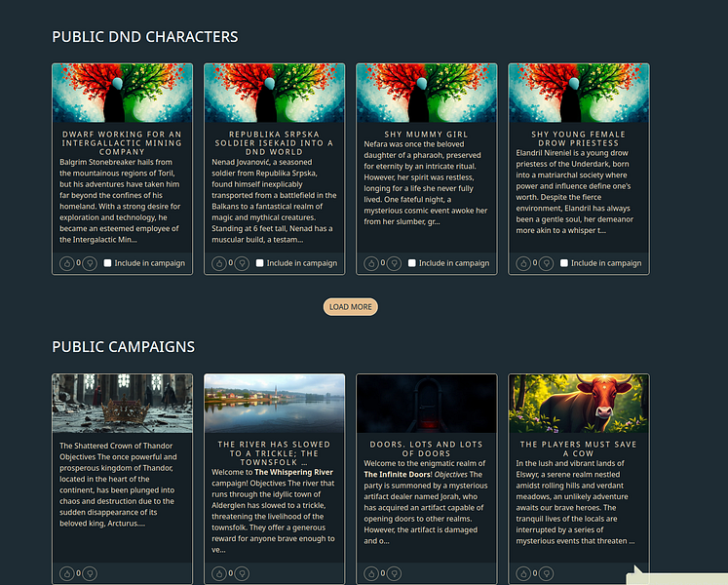Open Dwarf Working for an Intergallactic Mining Company title
Viewport: 728px width, 585px height.
122,143
